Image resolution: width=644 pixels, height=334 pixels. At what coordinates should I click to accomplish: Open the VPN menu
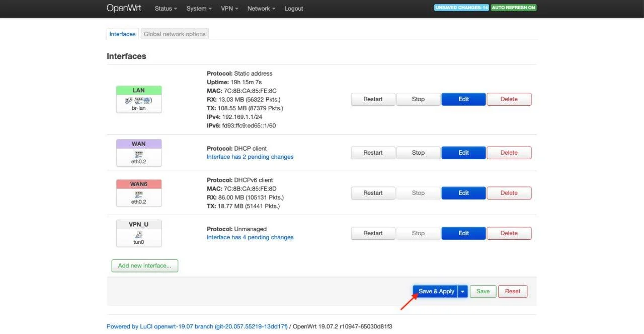click(229, 9)
